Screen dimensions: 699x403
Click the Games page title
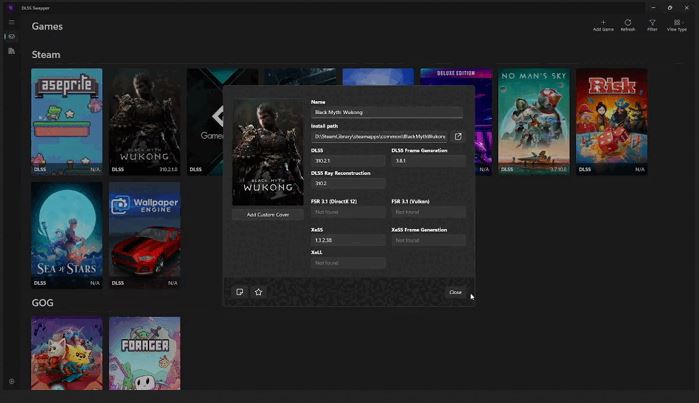click(x=47, y=26)
